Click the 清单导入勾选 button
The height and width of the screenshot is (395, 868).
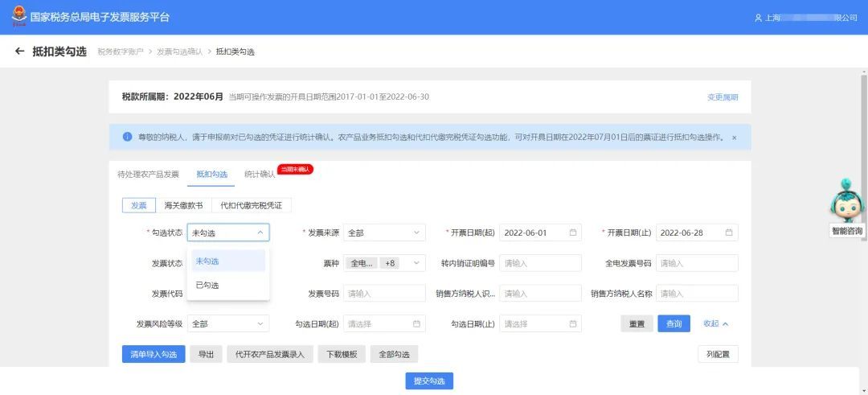154,354
